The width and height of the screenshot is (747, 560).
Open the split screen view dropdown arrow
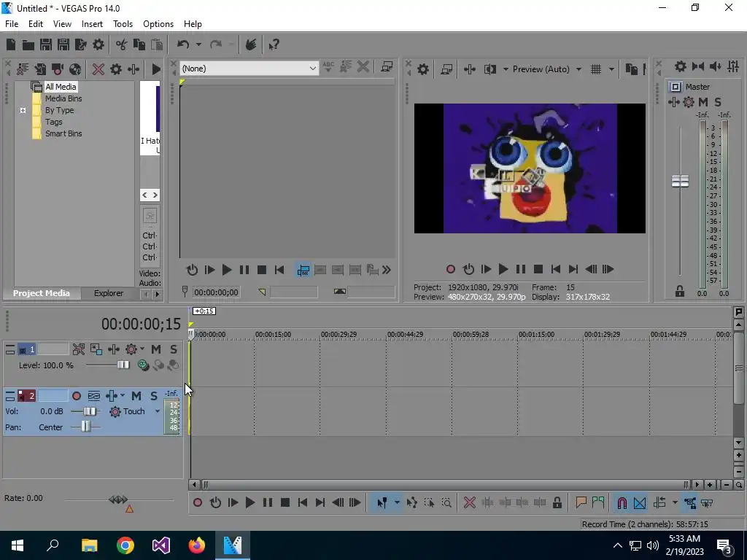click(506, 69)
